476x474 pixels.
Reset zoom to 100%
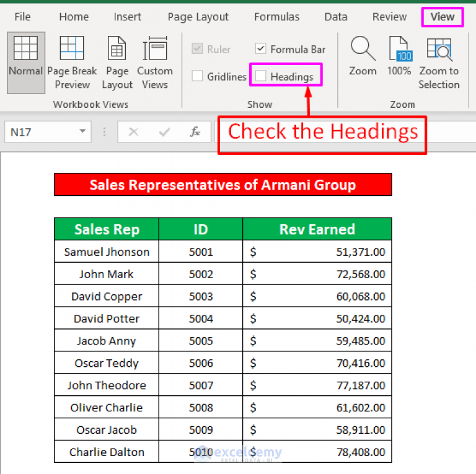[399, 56]
